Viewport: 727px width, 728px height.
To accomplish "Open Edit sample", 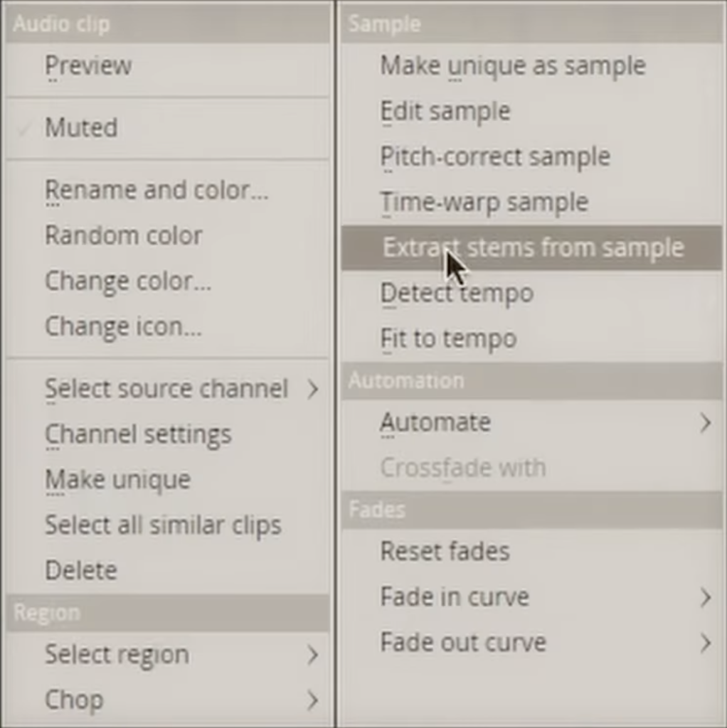I will pyautogui.click(x=445, y=112).
